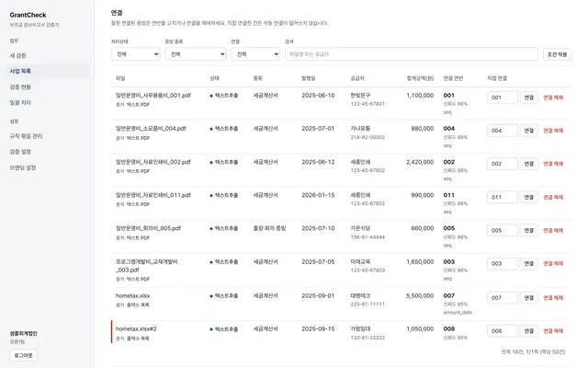Click the 로그아웃 button

pyautogui.click(x=24, y=355)
